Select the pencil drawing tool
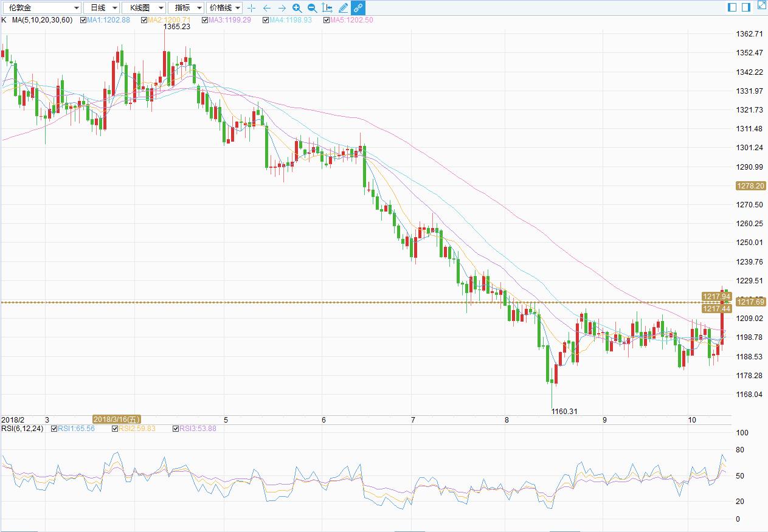This screenshot has height=532, width=768. [343, 8]
